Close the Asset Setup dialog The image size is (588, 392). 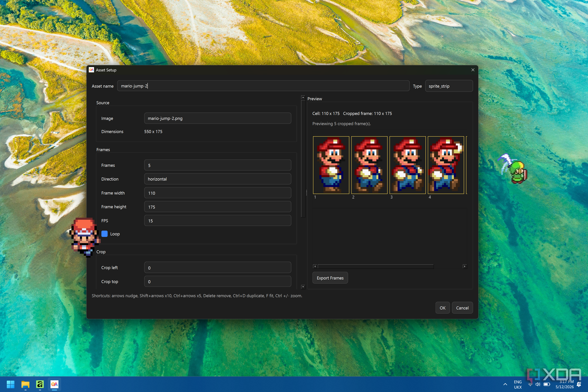[x=473, y=70]
